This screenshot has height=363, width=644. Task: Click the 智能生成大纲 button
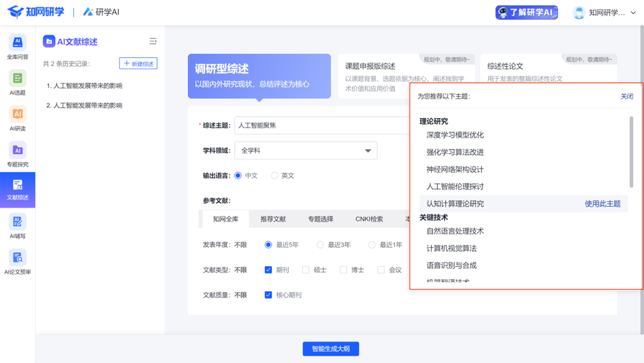point(331,349)
